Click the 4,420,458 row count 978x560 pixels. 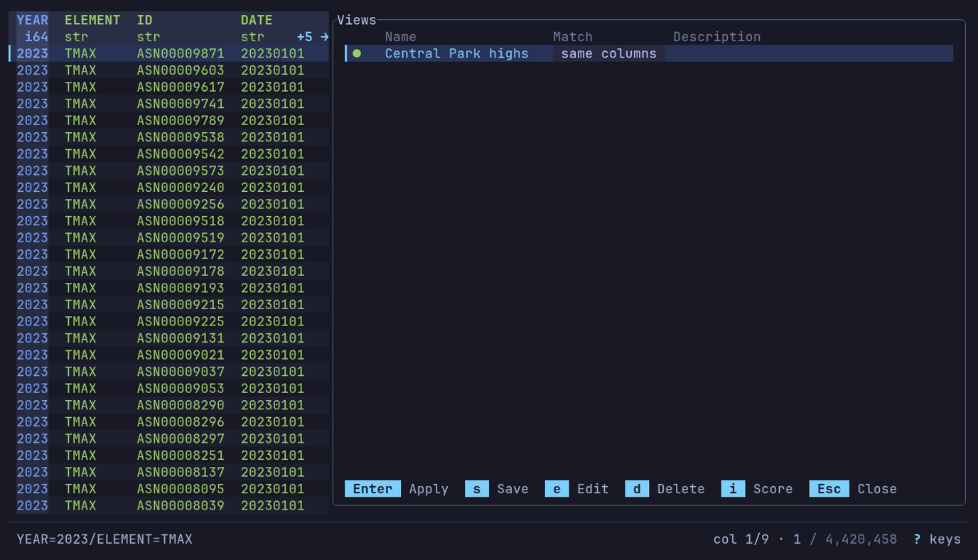[861, 539]
